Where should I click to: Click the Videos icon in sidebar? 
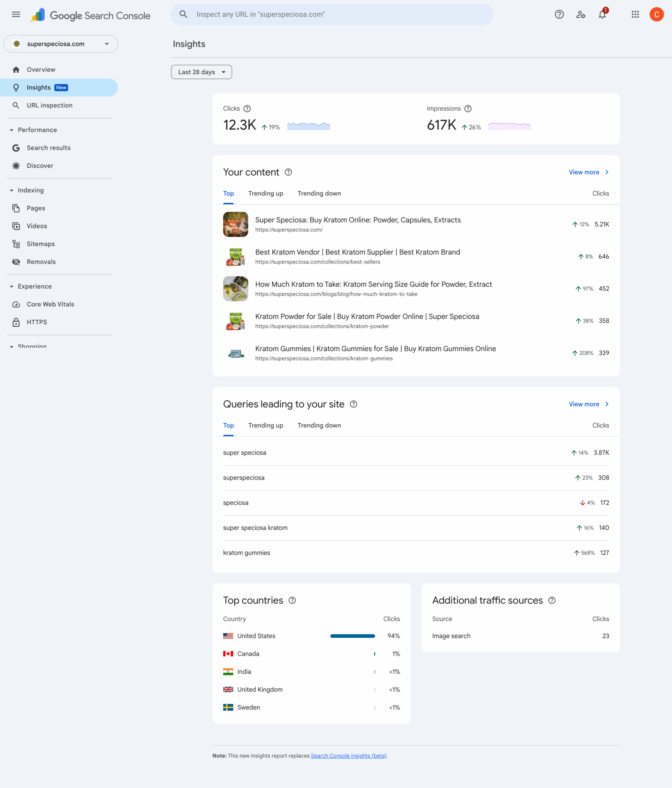[x=16, y=226]
